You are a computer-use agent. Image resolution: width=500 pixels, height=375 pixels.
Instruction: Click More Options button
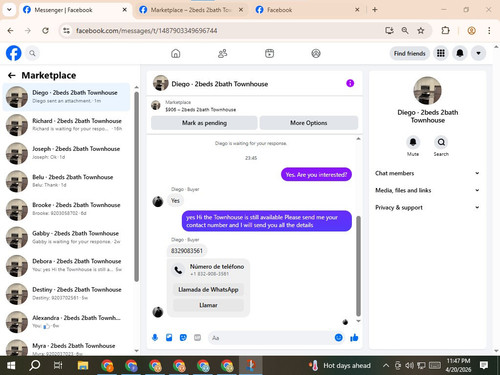coord(309,123)
